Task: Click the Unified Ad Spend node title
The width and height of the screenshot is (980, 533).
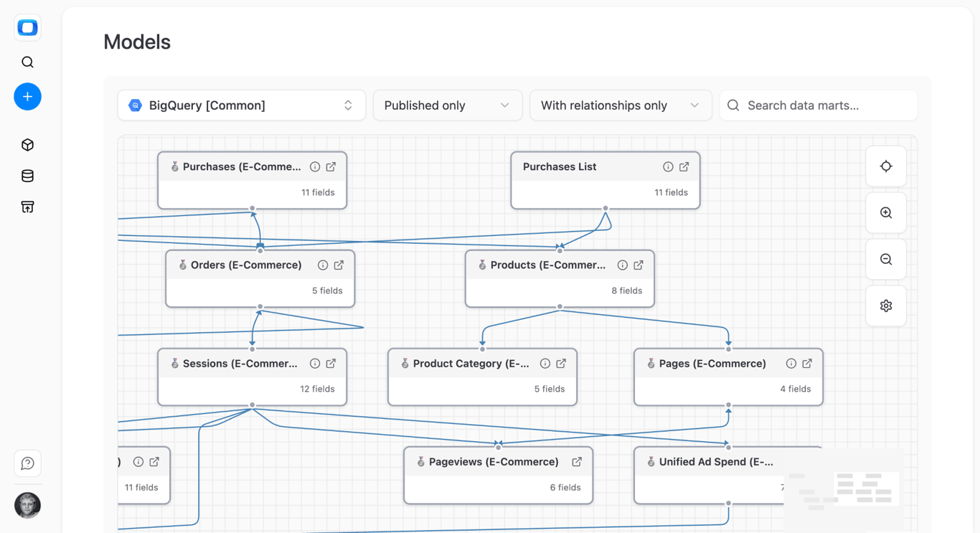Action: (x=716, y=462)
